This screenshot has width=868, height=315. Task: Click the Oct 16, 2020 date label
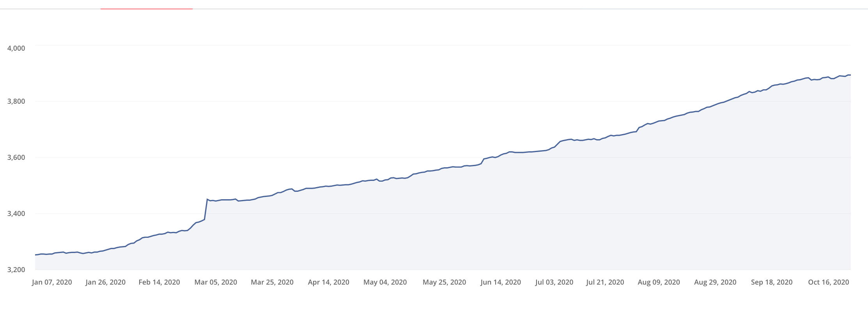pyautogui.click(x=829, y=282)
